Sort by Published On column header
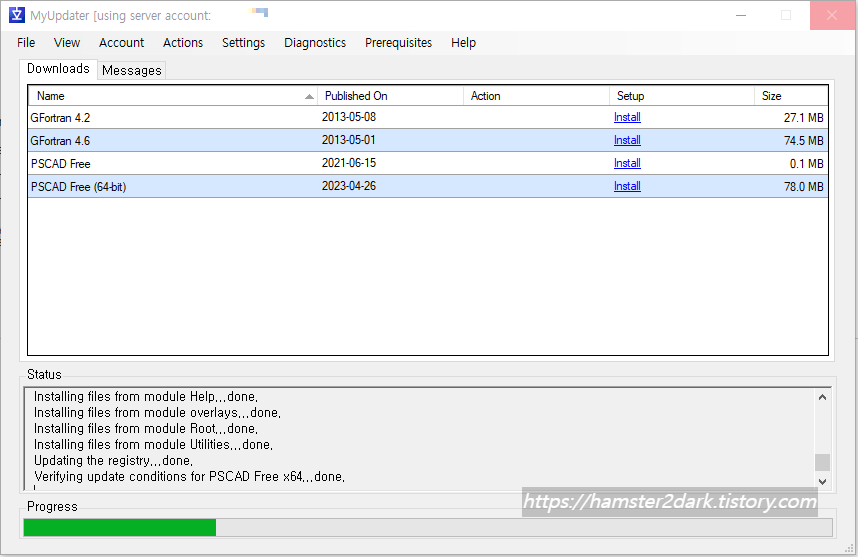 (x=391, y=96)
